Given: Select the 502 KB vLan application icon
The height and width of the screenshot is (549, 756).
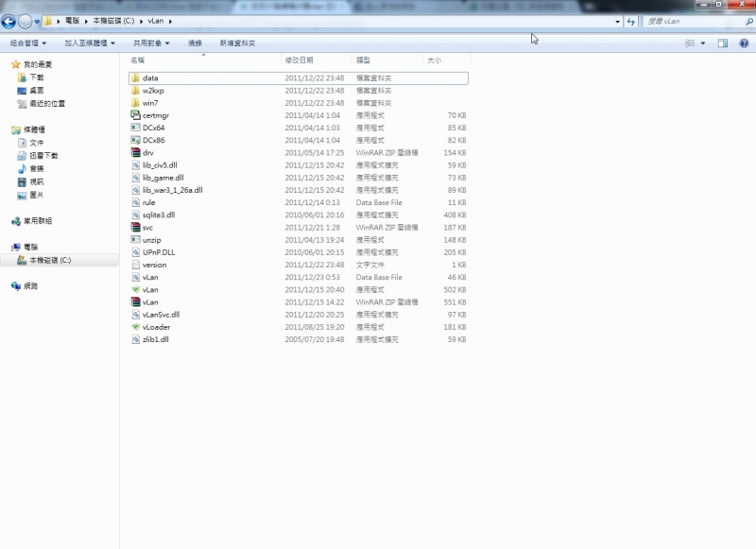Looking at the screenshot, I should pos(135,290).
